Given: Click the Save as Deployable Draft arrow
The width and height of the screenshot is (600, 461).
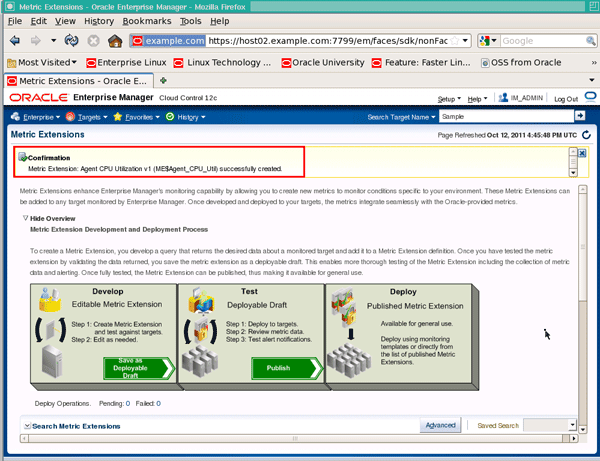Looking at the screenshot, I should (139, 368).
